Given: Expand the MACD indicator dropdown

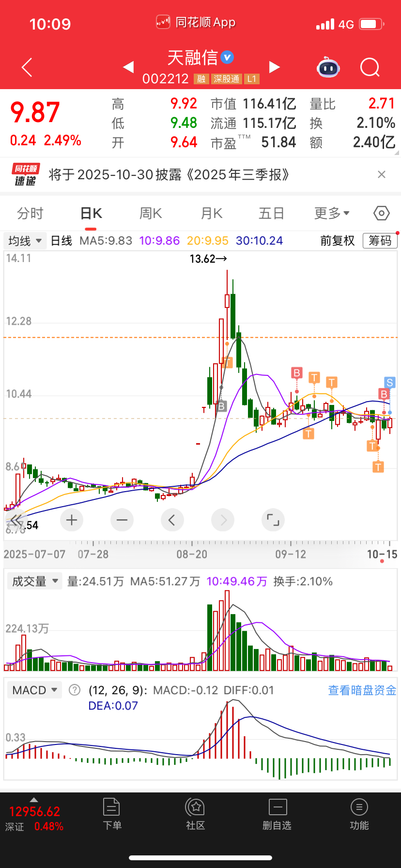Looking at the screenshot, I should point(34,690).
